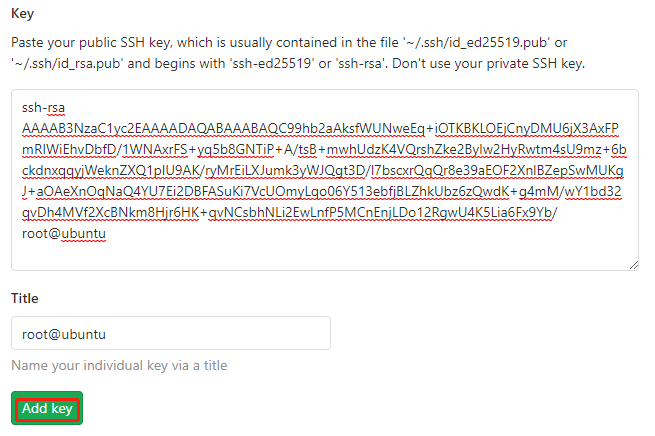Place cursor on root@ubuntu inside key textarea
Viewport: 655px width, 436px height.
63,233
